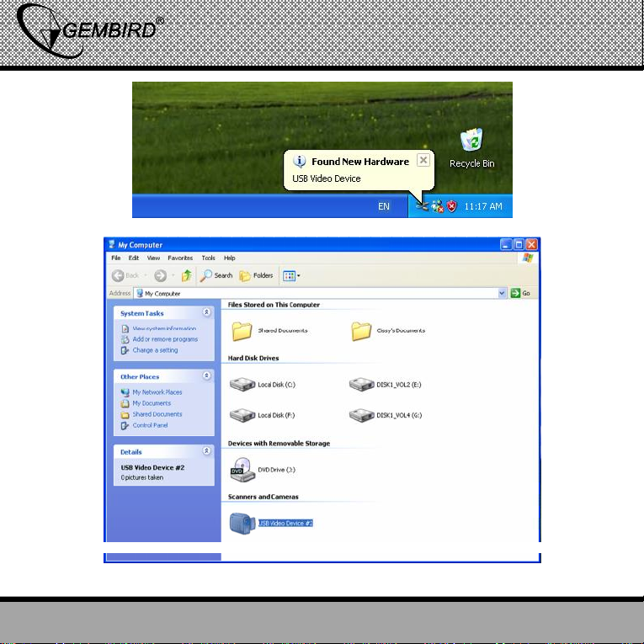The height and width of the screenshot is (644, 644).
Task: Open the Tools menu
Action: click(x=208, y=258)
